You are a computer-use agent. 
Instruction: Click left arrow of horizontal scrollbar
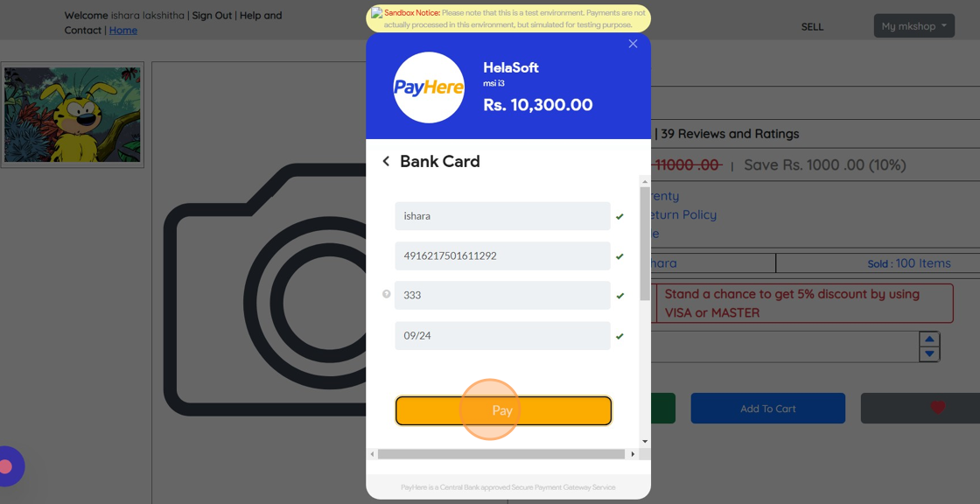(373, 454)
